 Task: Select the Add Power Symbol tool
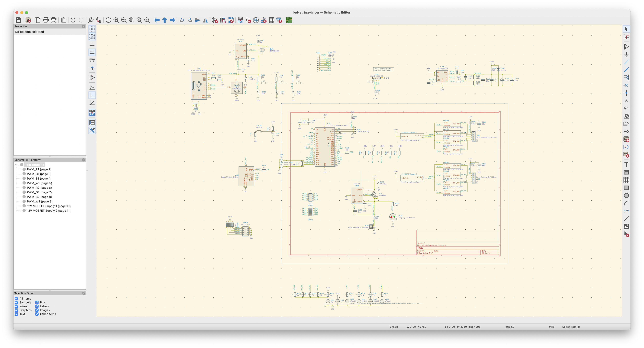[x=626, y=54]
